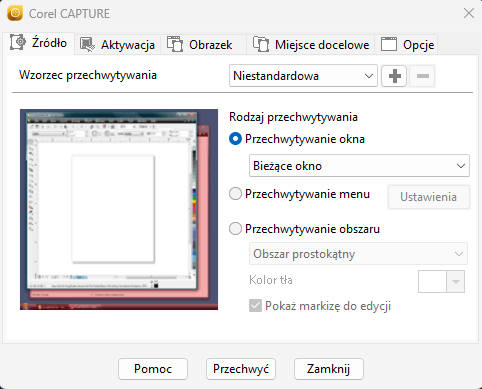Click the Przechwyć button
This screenshot has height=389, width=482.
(x=241, y=369)
